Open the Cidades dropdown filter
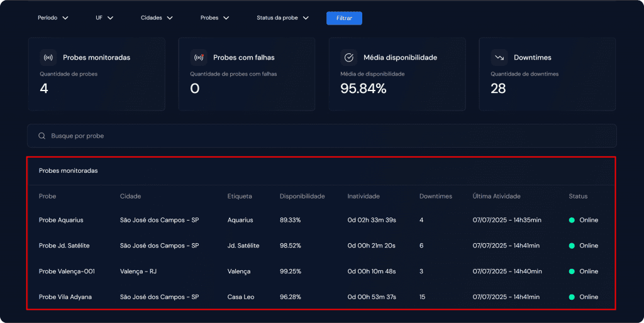 coord(157,18)
